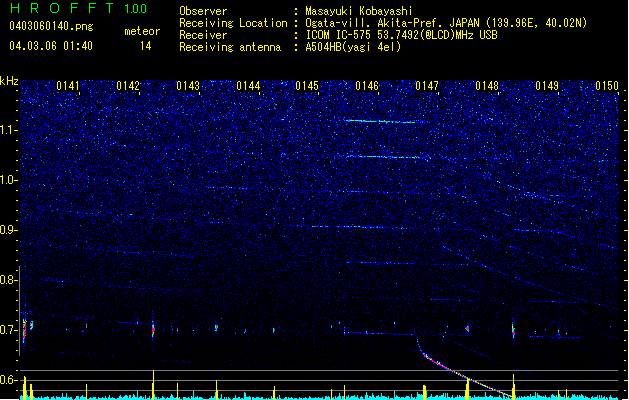Click the Receiver field label

203,35
